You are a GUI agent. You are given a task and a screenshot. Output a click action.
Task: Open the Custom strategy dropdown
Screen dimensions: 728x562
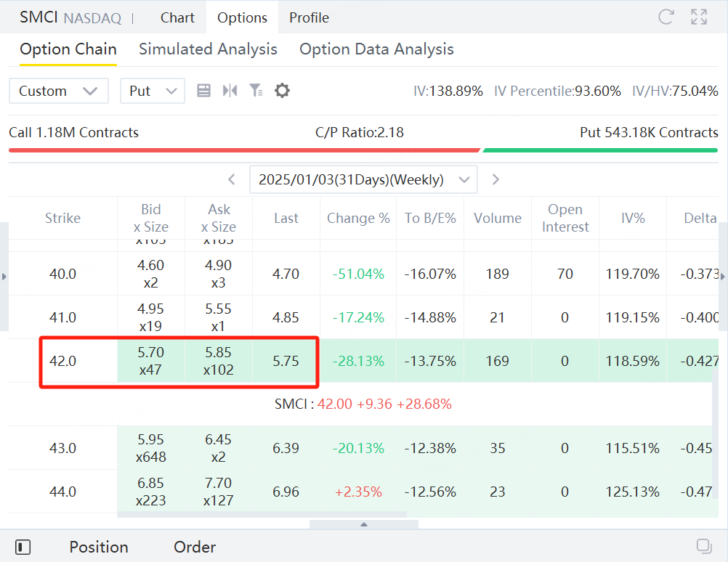pyautogui.click(x=58, y=91)
